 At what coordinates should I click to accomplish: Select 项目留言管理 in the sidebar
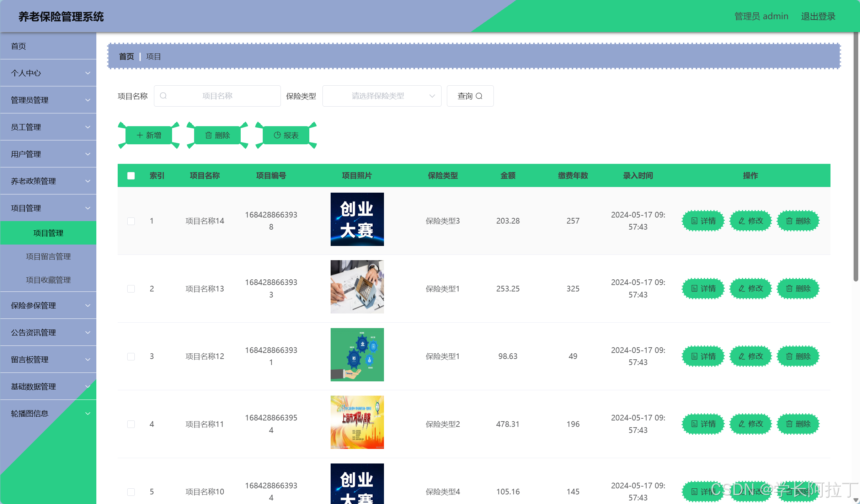pyautogui.click(x=48, y=256)
